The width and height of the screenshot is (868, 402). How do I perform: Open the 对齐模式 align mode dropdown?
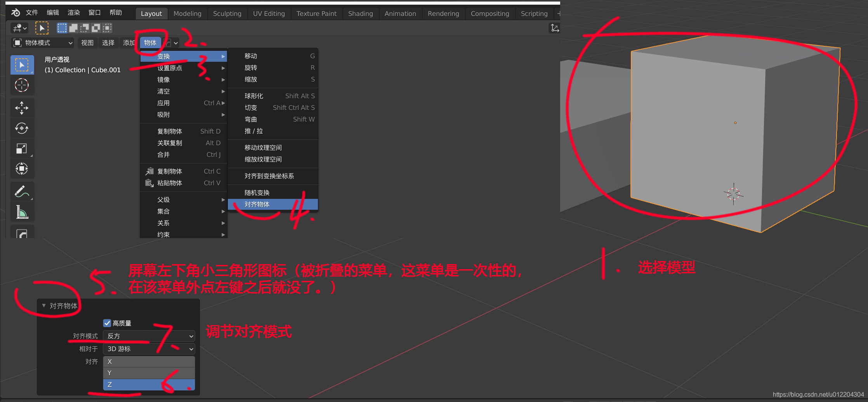[149, 336]
